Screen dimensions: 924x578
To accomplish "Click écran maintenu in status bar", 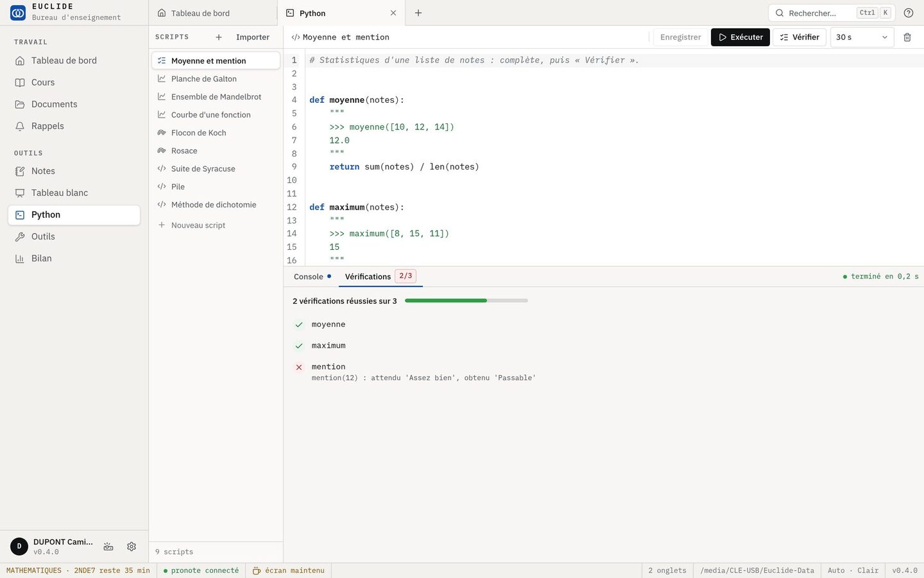I will (x=289, y=570).
